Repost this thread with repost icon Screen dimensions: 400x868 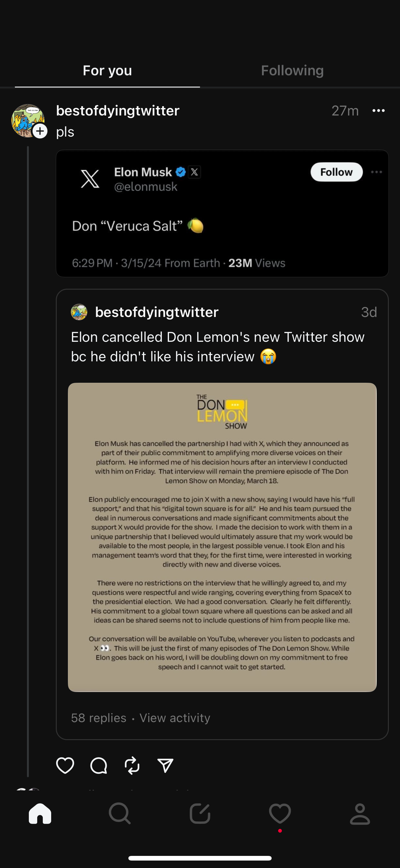pos(132,765)
